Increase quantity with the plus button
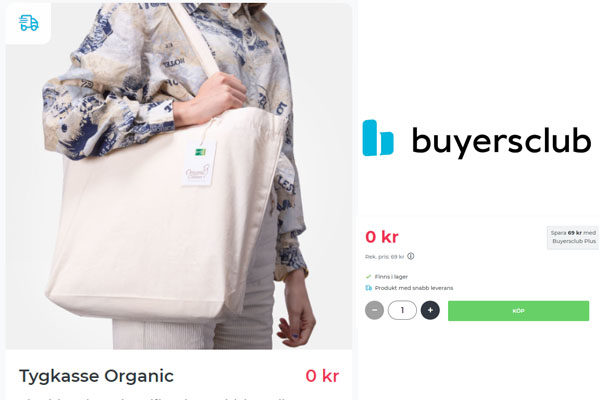The width and height of the screenshot is (600, 400). pos(430,310)
